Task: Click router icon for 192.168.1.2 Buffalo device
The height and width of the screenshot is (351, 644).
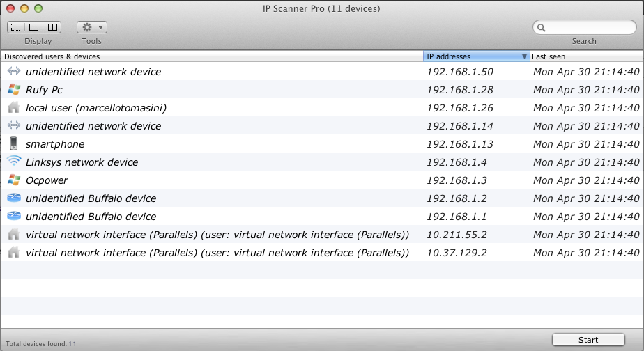Action: (13, 198)
